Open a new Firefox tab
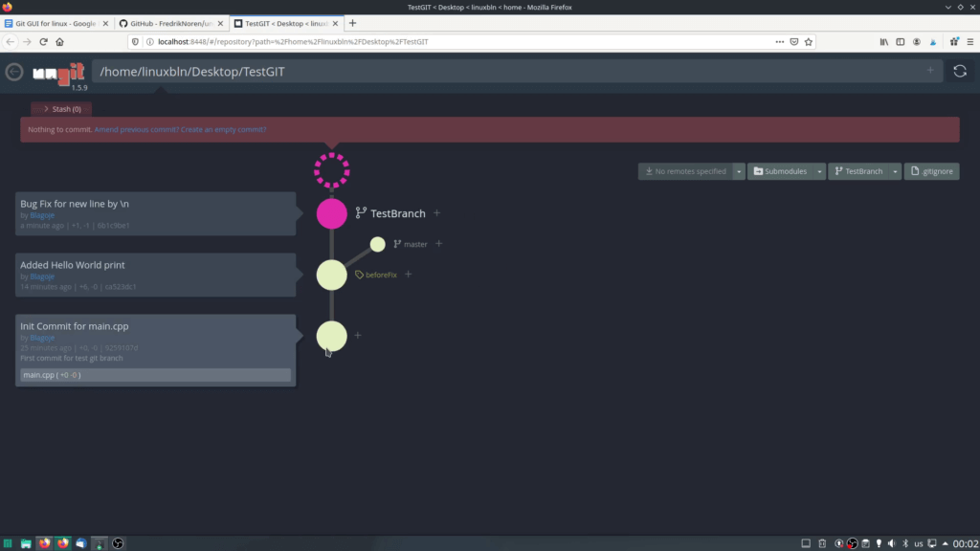 [352, 23]
